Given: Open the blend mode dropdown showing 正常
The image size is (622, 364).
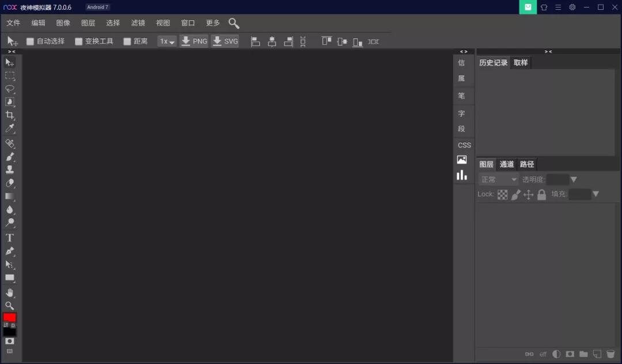Looking at the screenshot, I should [x=498, y=179].
